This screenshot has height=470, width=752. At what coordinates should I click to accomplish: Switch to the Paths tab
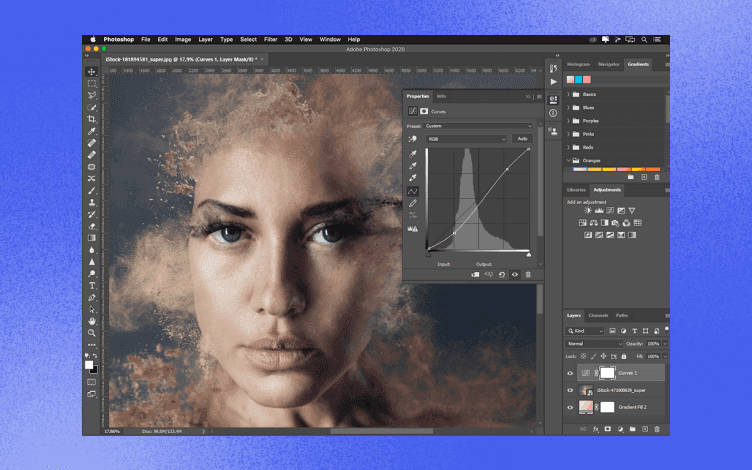coord(622,316)
